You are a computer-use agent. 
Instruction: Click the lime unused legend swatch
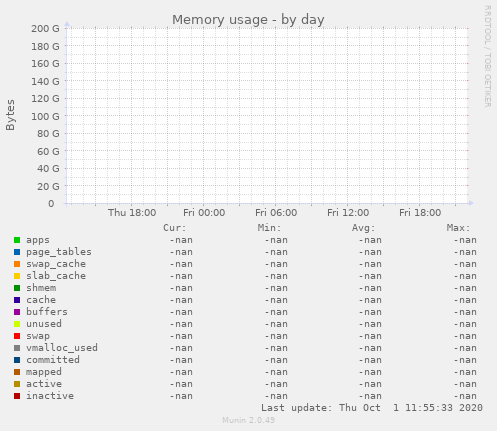pos(17,324)
